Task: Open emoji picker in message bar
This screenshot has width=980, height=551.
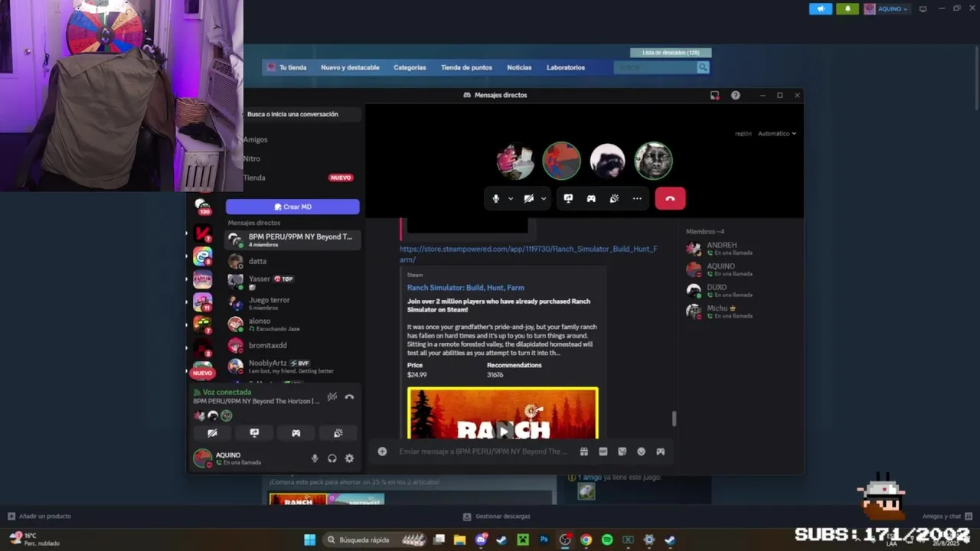Action: [641, 452]
